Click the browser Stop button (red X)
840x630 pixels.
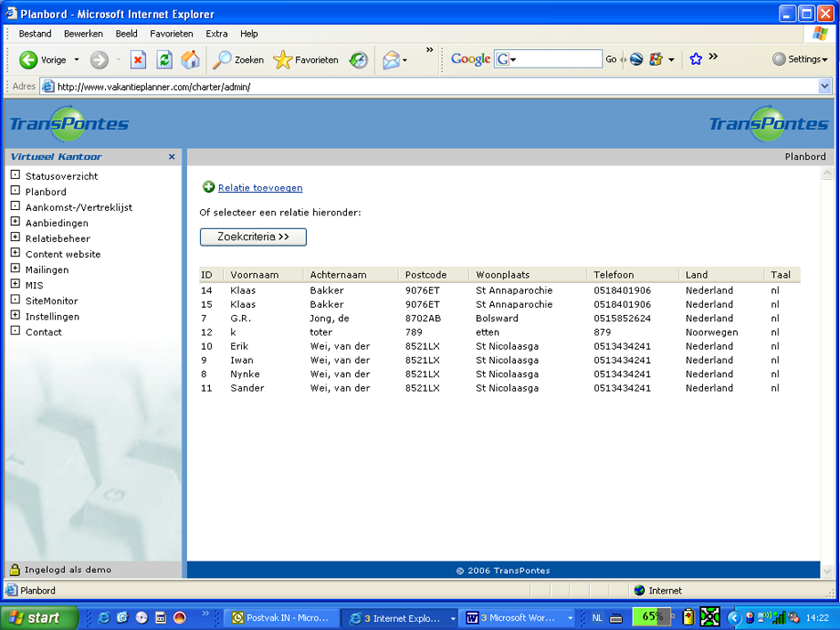click(138, 60)
